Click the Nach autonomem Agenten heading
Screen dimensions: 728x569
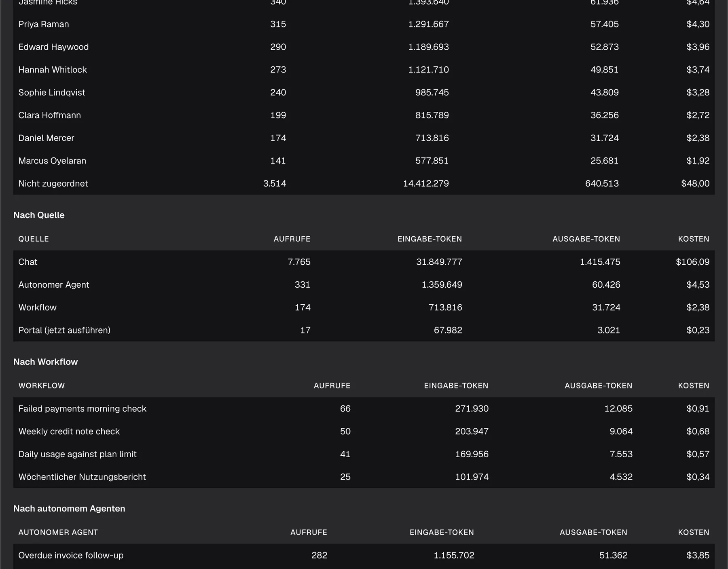[69, 509]
